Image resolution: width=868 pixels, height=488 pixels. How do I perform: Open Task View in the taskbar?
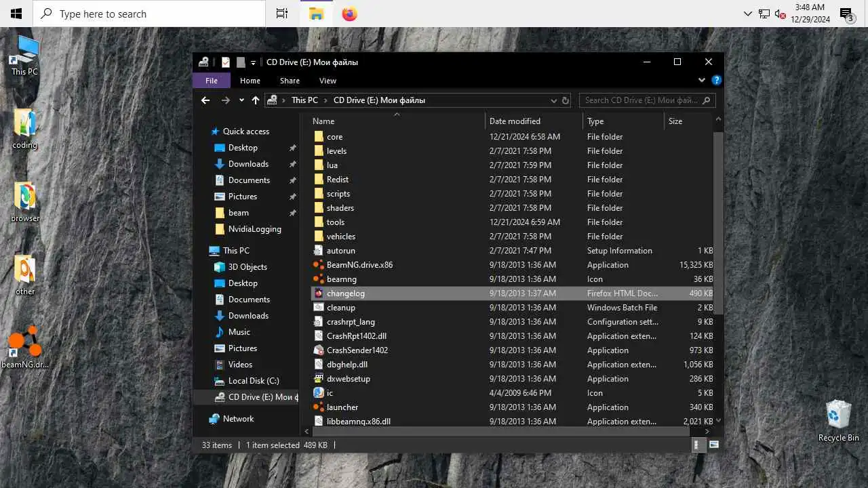point(282,14)
